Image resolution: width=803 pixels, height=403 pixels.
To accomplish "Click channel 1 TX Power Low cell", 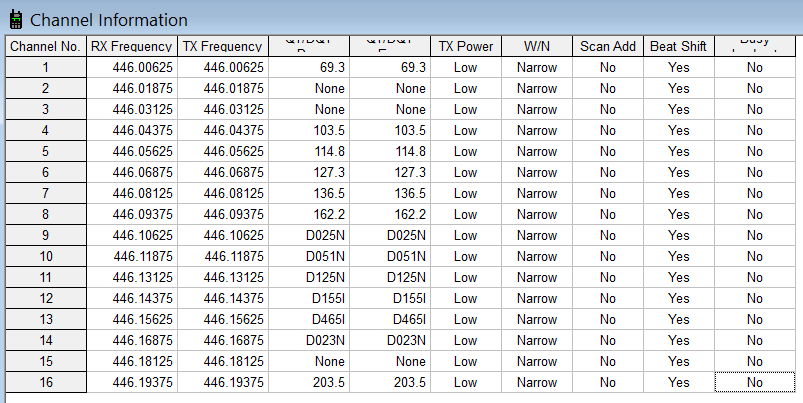I will [x=466, y=67].
